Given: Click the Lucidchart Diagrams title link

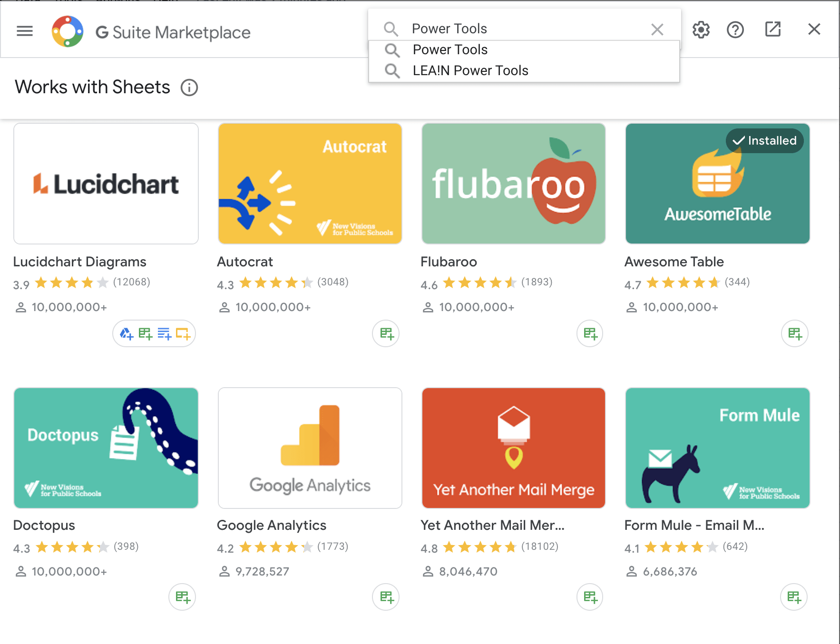Looking at the screenshot, I should tap(80, 262).
